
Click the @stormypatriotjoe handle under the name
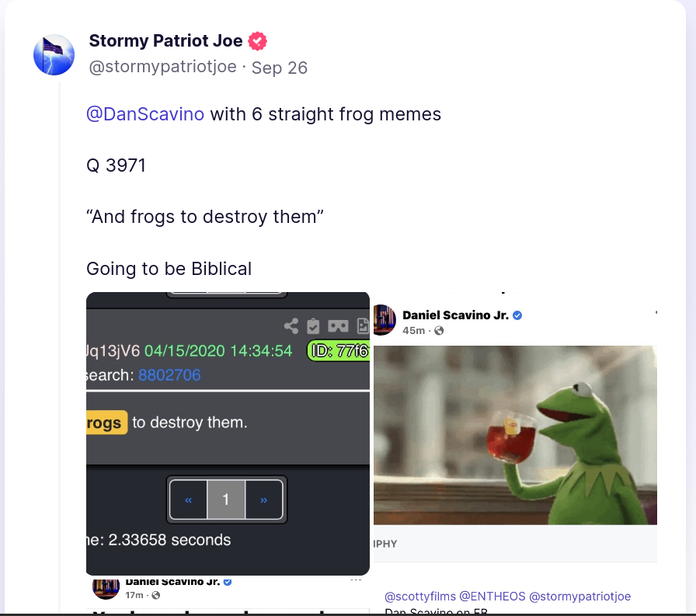click(162, 67)
